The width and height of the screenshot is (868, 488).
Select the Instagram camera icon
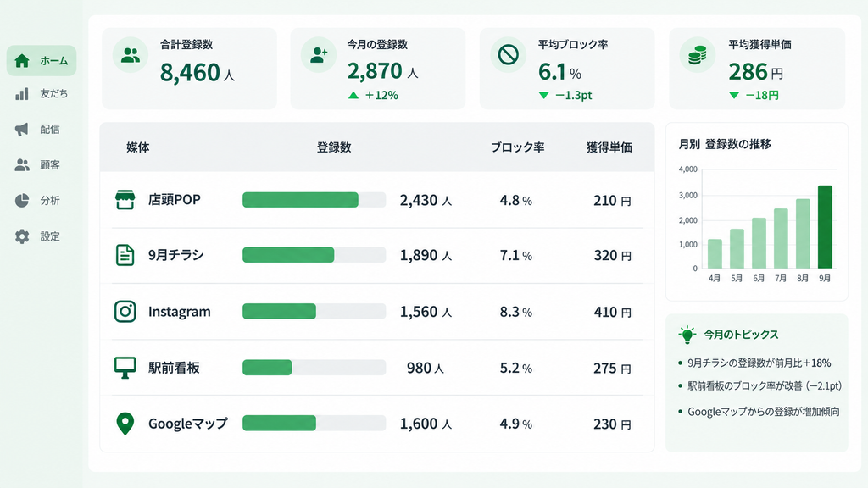click(x=125, y=312)
